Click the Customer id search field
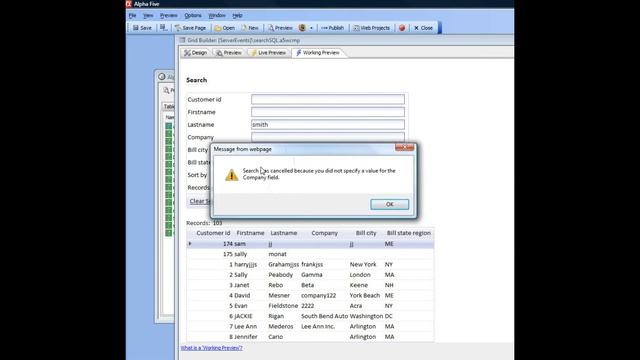 pos(328,99)
